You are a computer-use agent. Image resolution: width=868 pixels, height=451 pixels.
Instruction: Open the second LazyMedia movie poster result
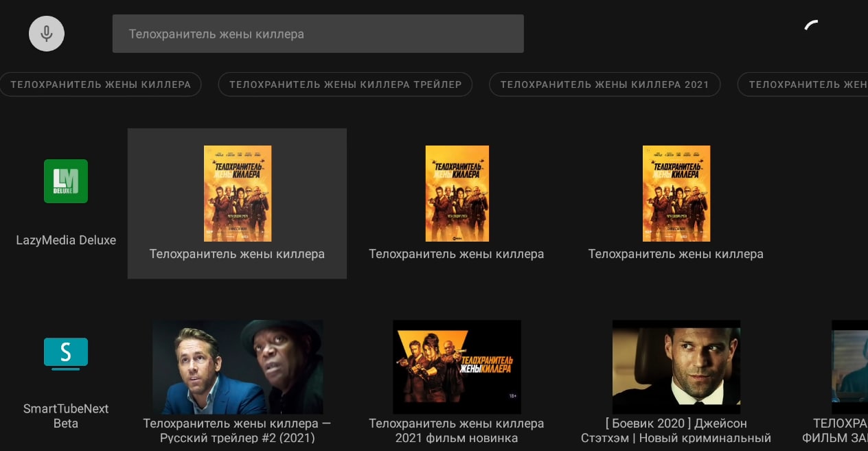click(457, 194)
